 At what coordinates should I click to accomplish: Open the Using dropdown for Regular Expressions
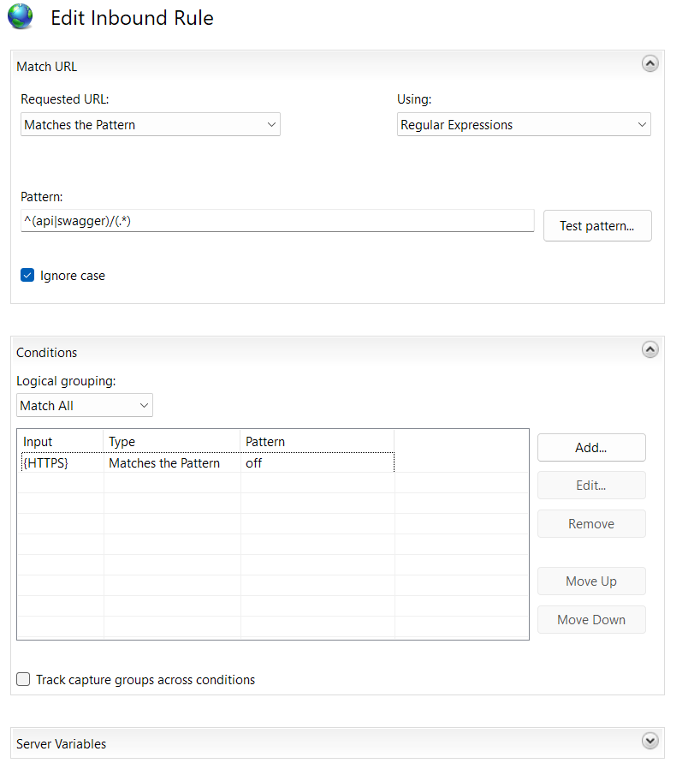pos(524,124)
